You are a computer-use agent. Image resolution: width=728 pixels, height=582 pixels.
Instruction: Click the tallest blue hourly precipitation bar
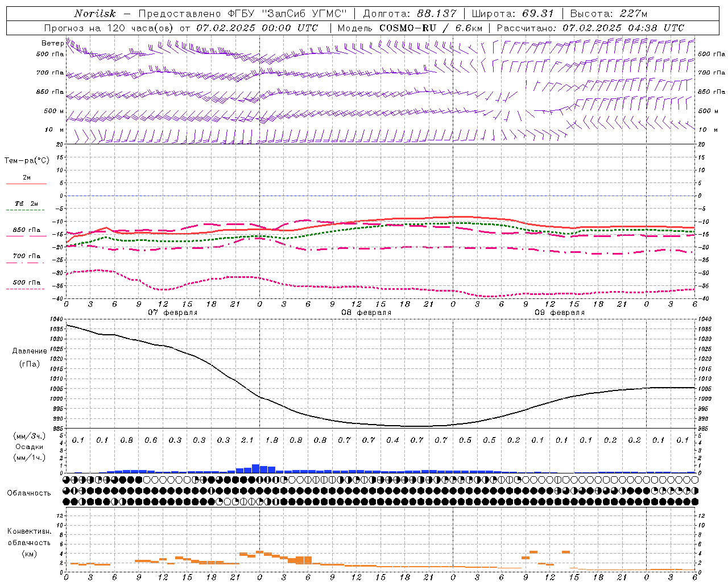(x=256, y=468)
